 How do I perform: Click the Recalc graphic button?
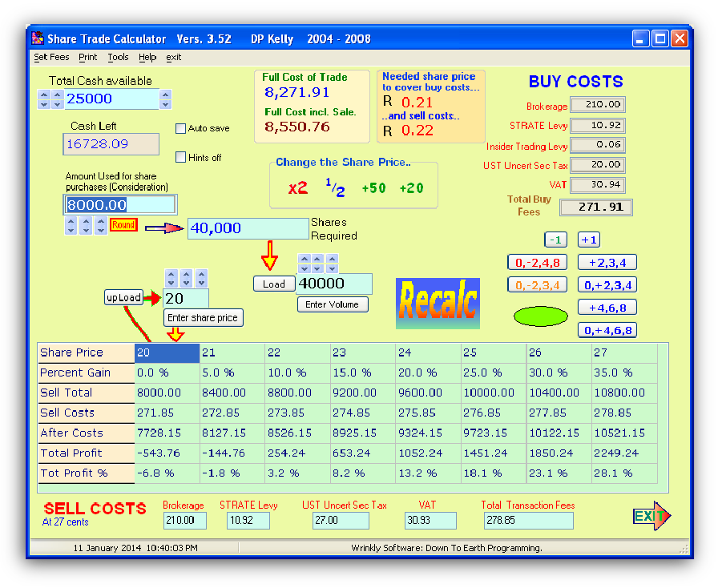(438, 303)
